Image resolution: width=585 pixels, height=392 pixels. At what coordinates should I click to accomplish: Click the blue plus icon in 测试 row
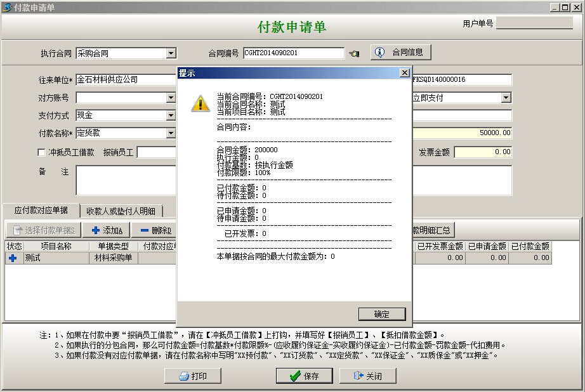13,258
